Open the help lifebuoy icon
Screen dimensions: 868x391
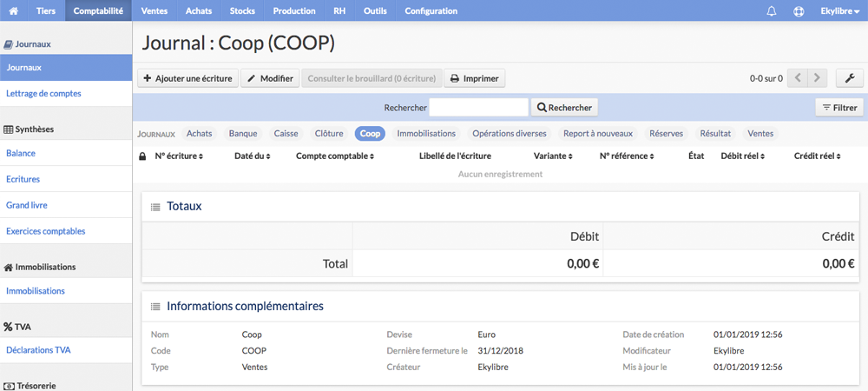pyautogui.click(x=799, y=11)
